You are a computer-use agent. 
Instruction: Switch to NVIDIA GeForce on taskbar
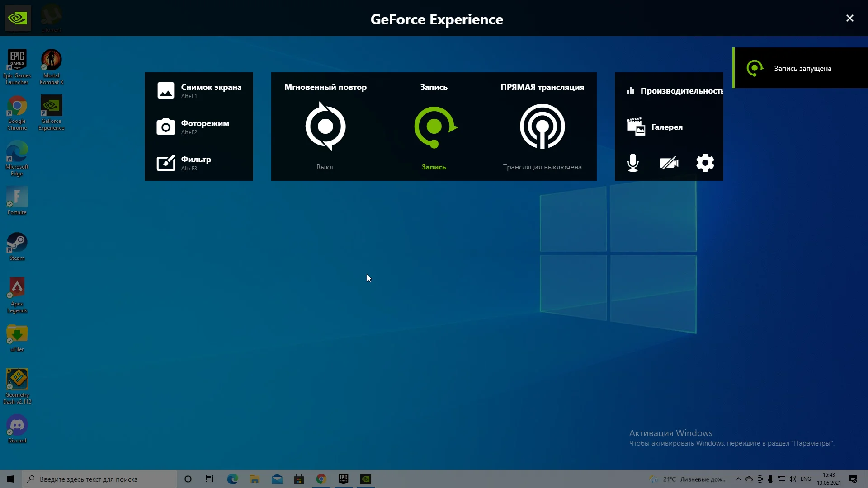pos(365,479)
